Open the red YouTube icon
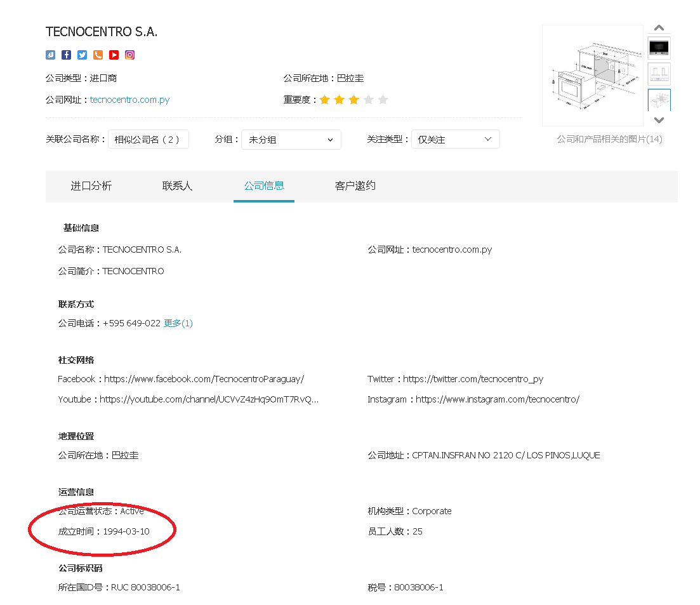The height and width of the screenshot is (605, 700). [x=114, y=55]
